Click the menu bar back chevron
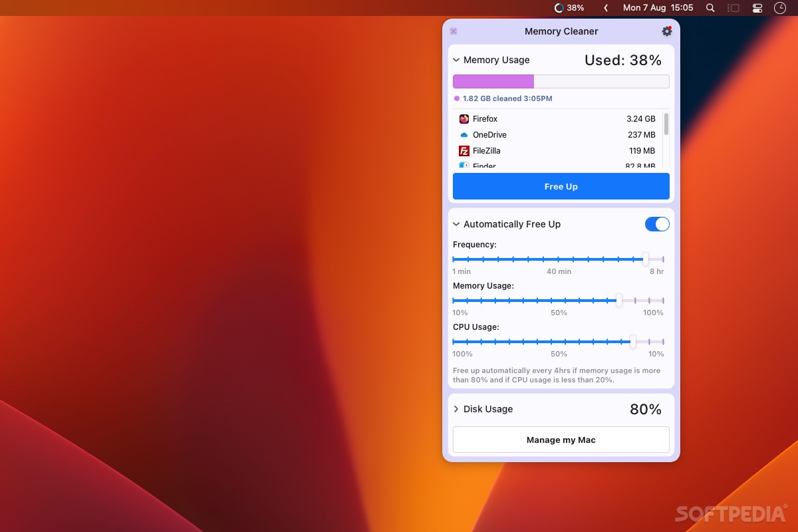 pos(606,8)
